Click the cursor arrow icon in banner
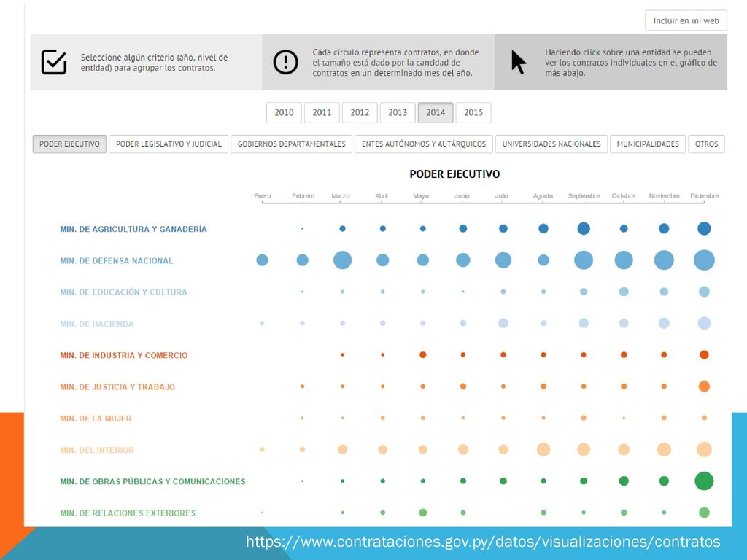 [x=519, y=62]
